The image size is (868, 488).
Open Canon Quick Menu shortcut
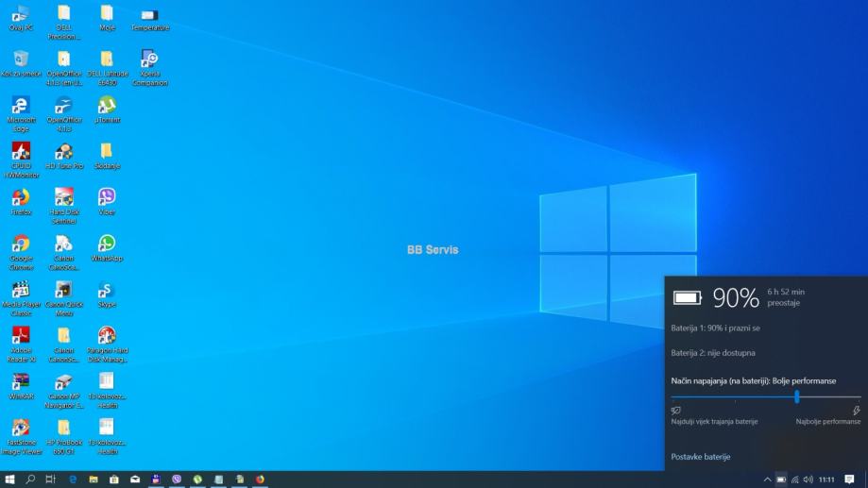(63, 298)
